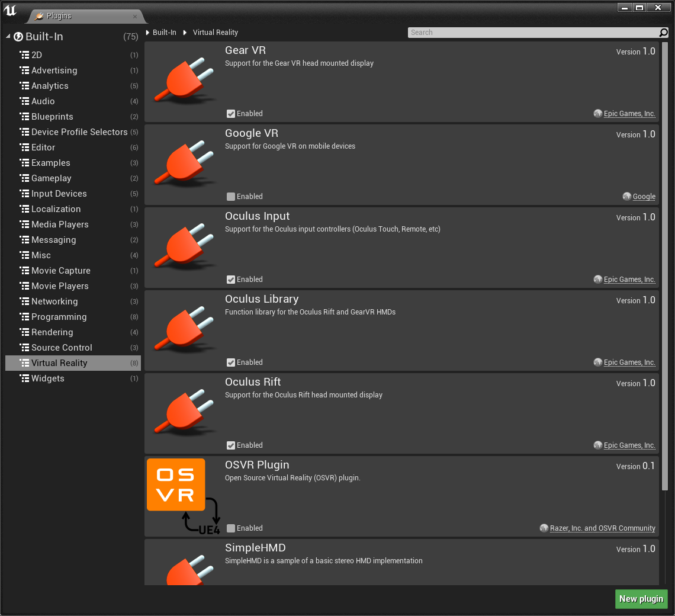This screenshot has height=616, width=675.
Task: Close the Plugins tab
Action: tap(135, 17)
